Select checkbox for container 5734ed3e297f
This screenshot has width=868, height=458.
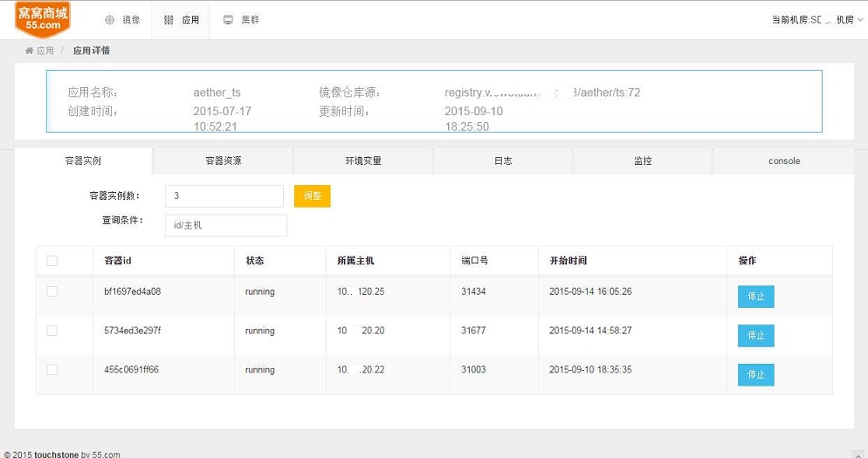(x=52, y=331)
